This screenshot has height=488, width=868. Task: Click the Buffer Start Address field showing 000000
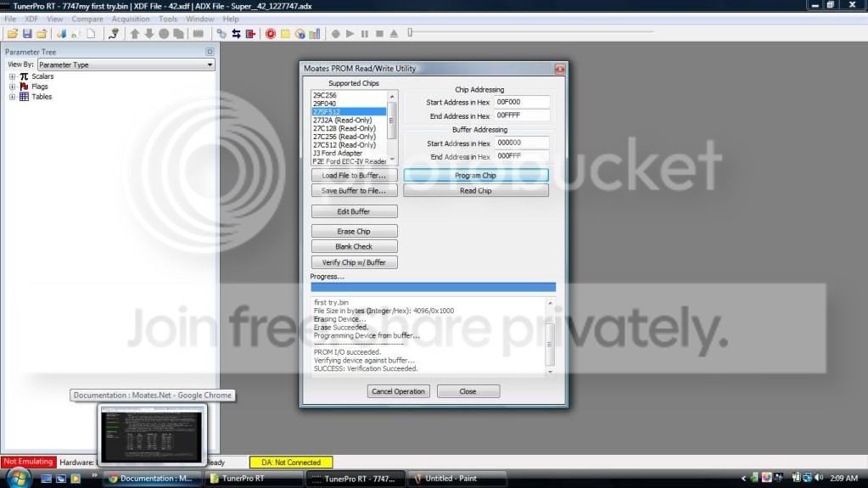click(x=522, y=143)
